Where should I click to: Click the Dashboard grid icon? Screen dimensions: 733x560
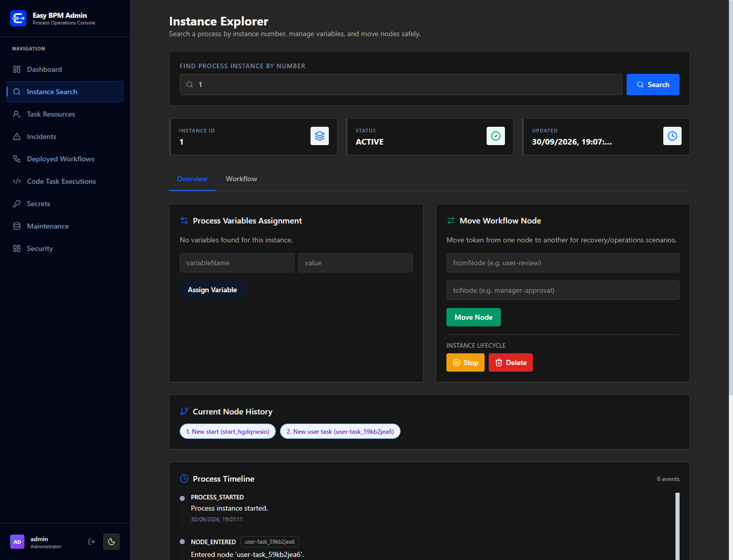point(17,69)
